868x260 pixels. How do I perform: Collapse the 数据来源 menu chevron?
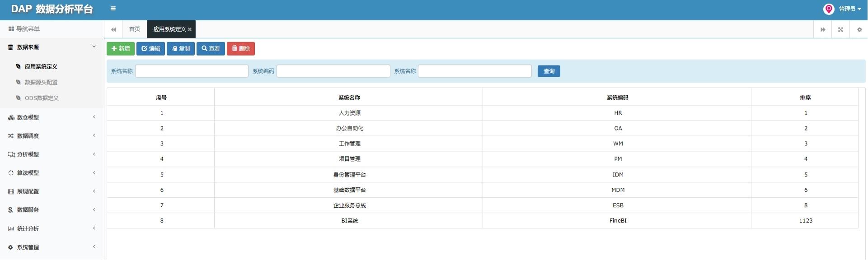tap(94, 46)
